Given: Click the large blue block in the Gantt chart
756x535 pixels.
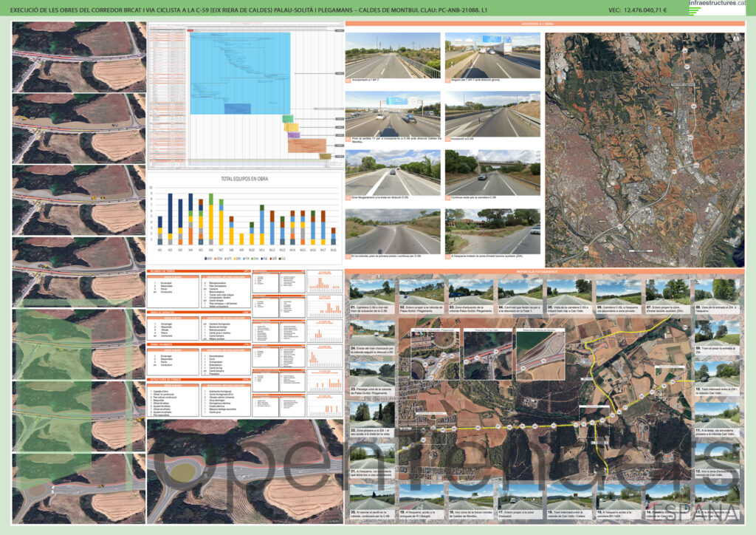Looking at the screenshot, I should click(240, 72).
